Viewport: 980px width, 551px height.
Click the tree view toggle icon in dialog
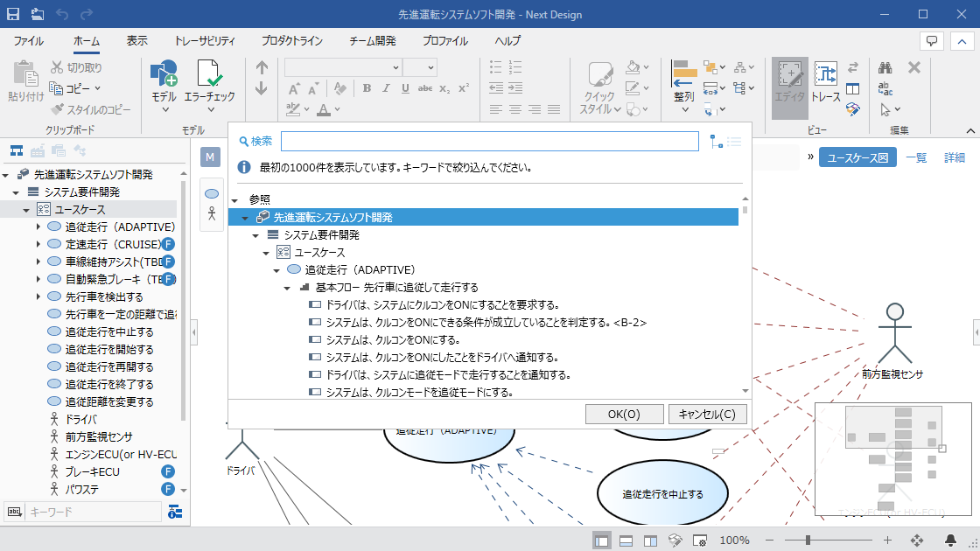click(717, 142)
